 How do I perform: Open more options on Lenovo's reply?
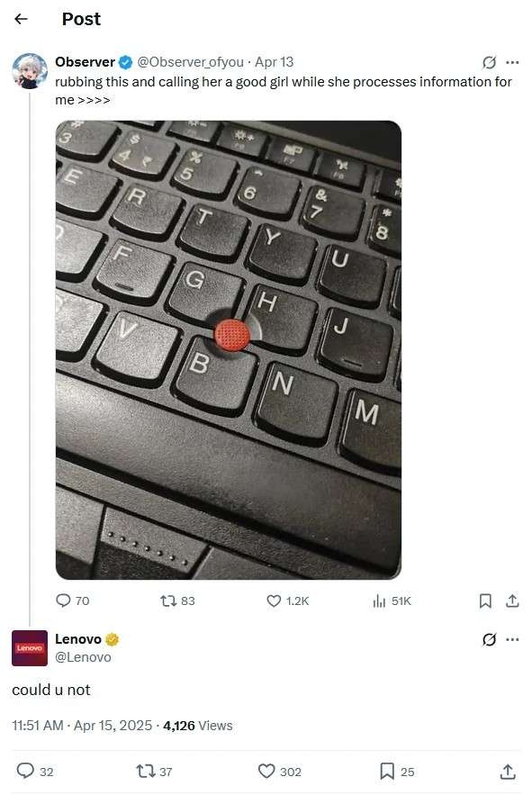pos(513,639)
